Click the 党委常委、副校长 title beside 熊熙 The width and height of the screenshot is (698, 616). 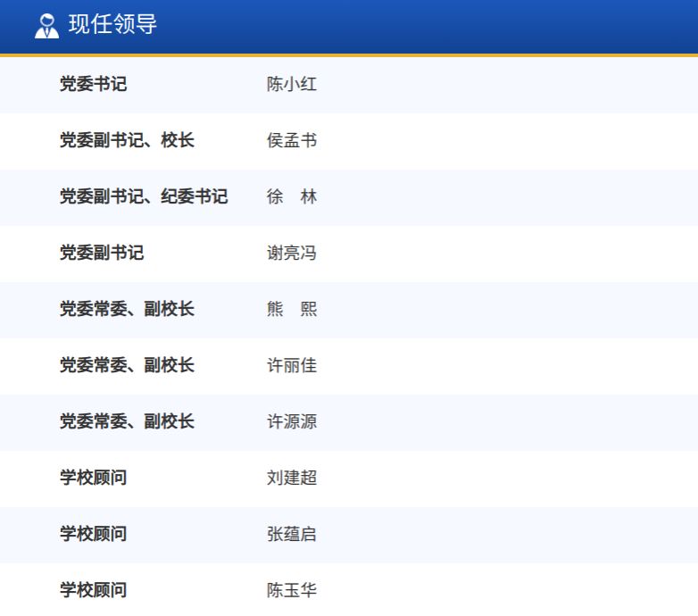click(x=127, y=310)
